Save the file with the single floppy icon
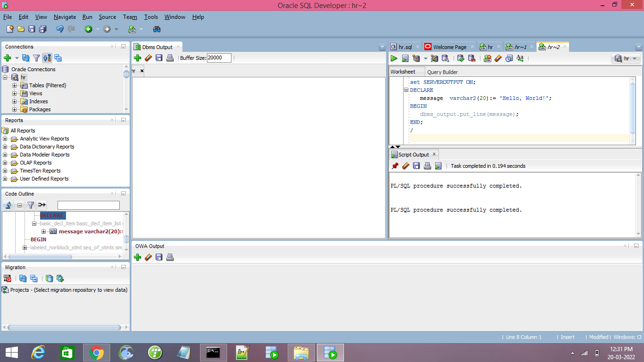The height and width of the screenshot is (362, 644). [x=32, y=29]
